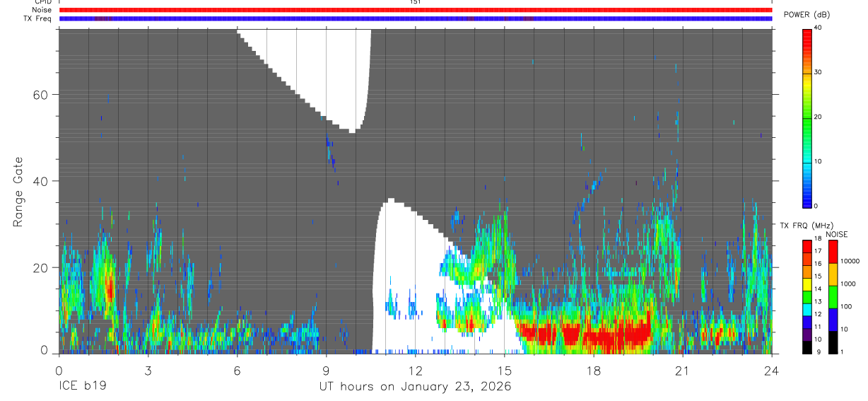Viewport: 868px width, 401px height.
Task: Click the 12 tick label on the UT hours axis
Action: [x=415, y=370]
